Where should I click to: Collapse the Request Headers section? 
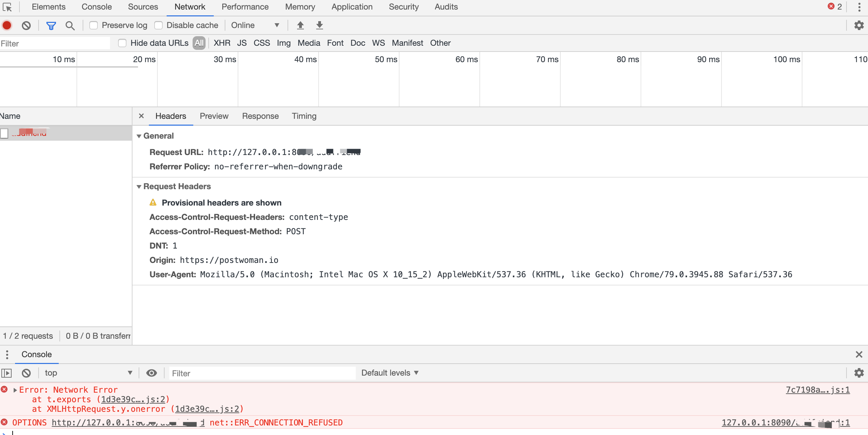click(139, 186)
